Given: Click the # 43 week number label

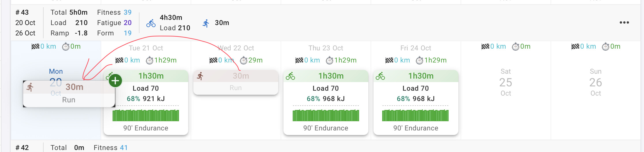Looking at the screenshot, I should 22,12.
